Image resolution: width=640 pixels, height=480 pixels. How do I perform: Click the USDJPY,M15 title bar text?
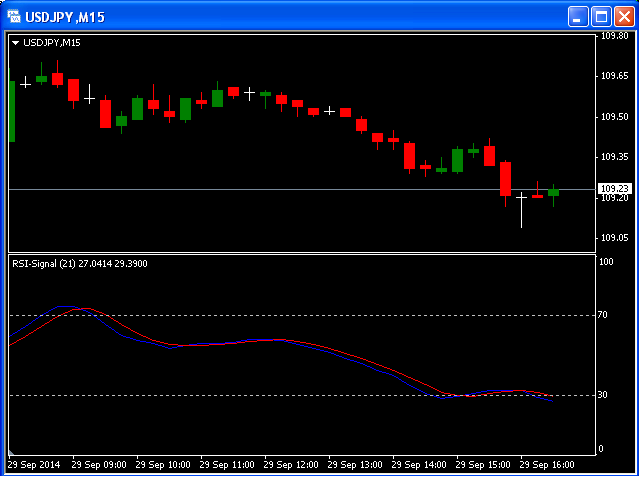click(64, 17)
